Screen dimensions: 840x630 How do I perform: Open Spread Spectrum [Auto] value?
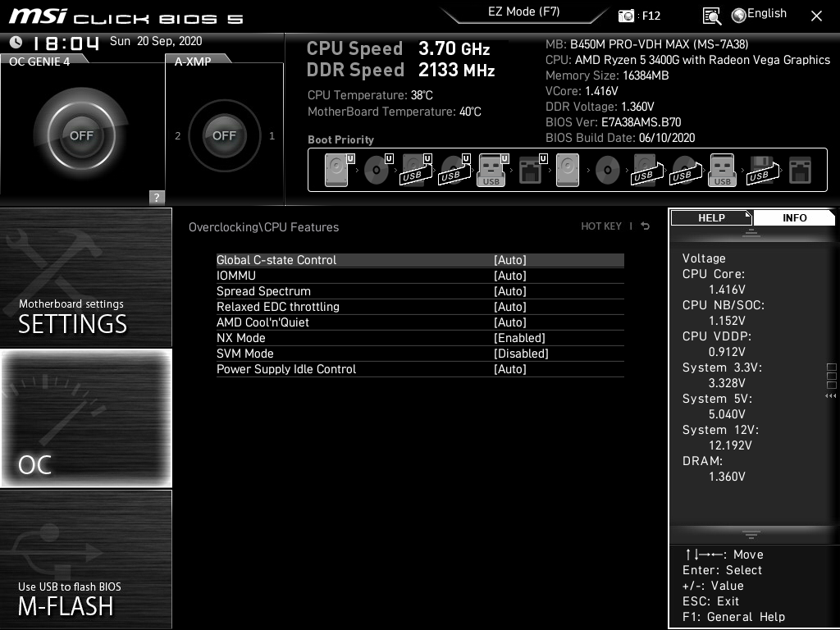pyautogui.click(x=510, y=291)
